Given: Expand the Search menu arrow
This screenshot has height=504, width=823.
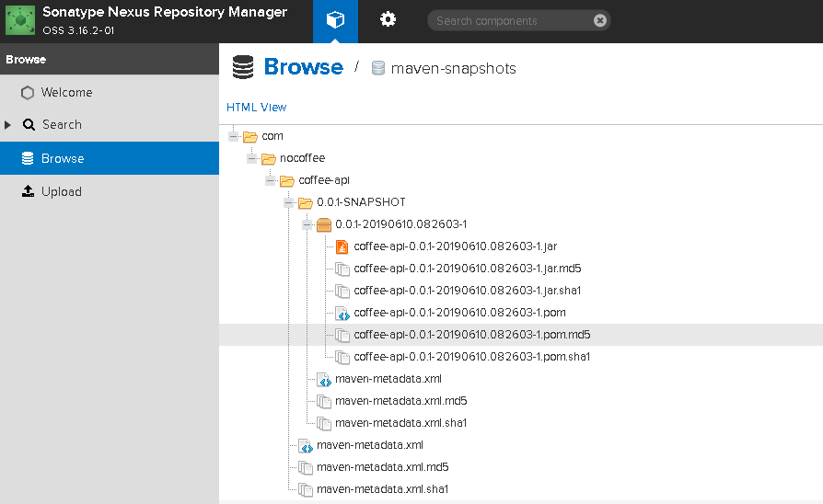Looking at the screenshot, I should pos(7,125).
